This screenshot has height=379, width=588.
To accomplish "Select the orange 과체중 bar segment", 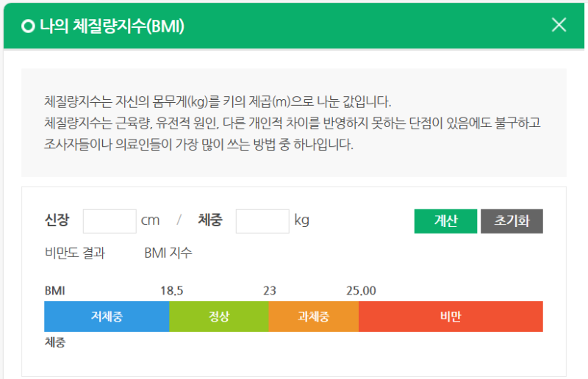I will click(x=314, y=317).
